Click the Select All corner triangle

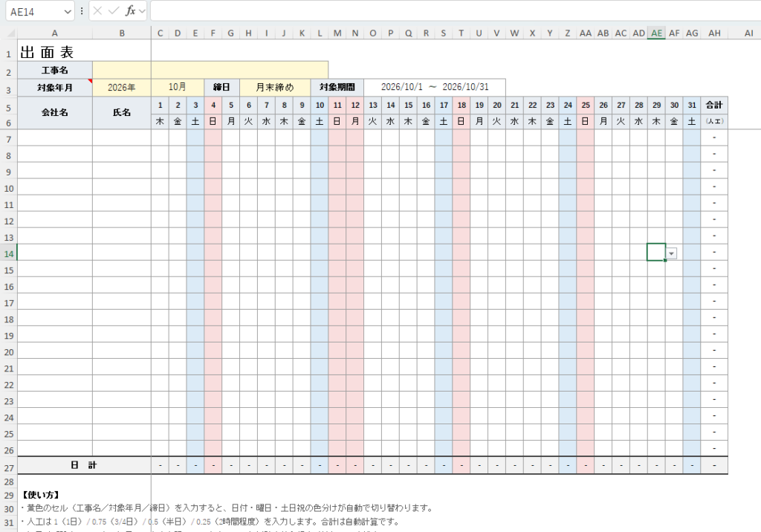(x=10, y=33)
